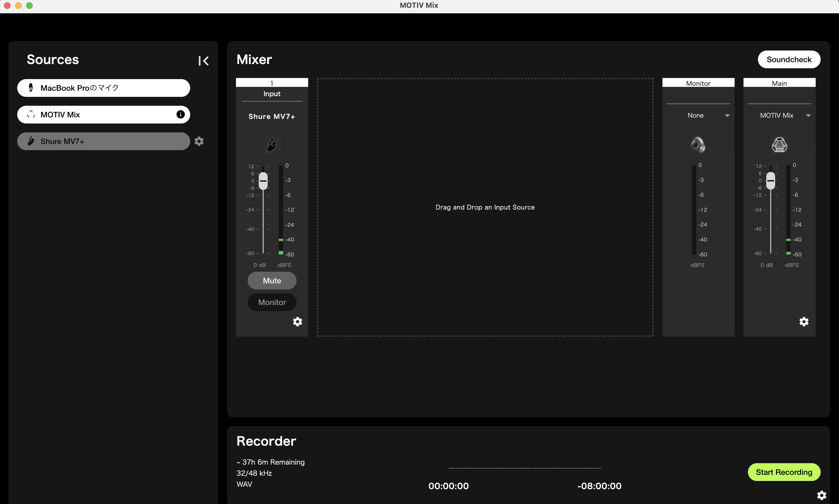Open Recorder settings gear

(x=822, y=495)
